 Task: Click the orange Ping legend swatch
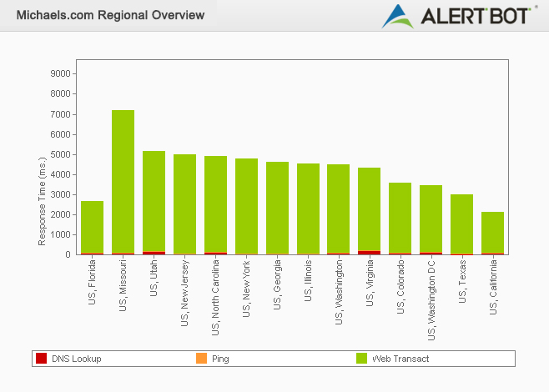pos(201,359)
